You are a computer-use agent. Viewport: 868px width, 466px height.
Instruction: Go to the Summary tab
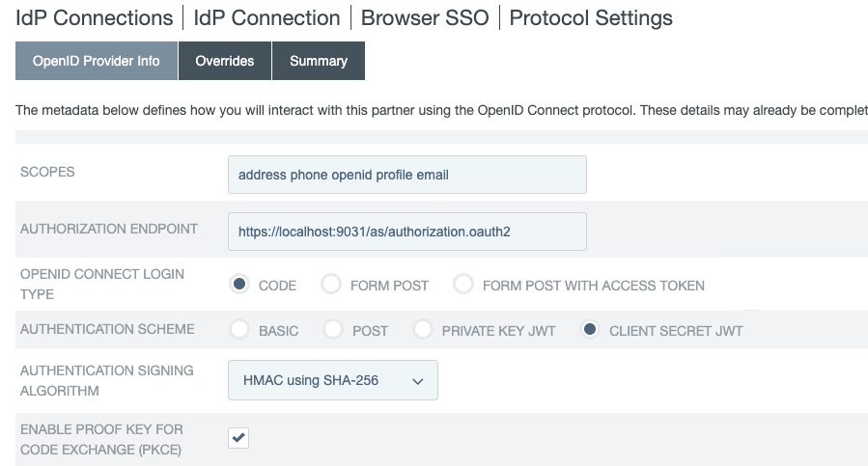pos(319,61)
